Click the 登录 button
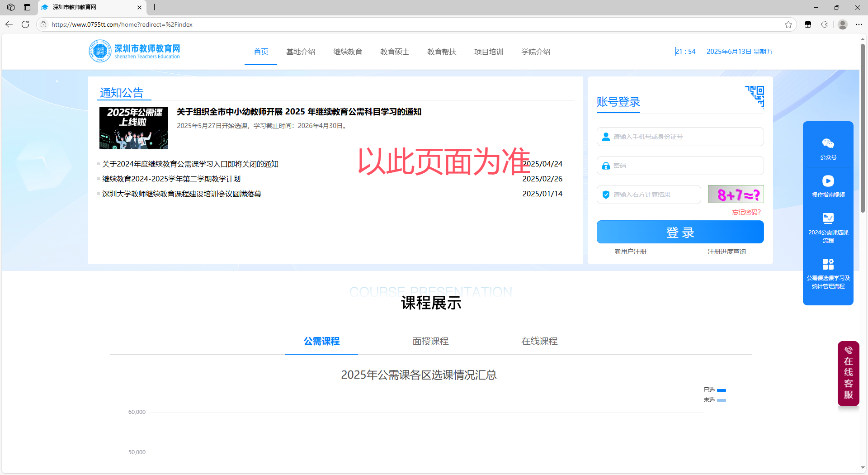The height and width of the screenshot is (475, 868). pos(680,232)
